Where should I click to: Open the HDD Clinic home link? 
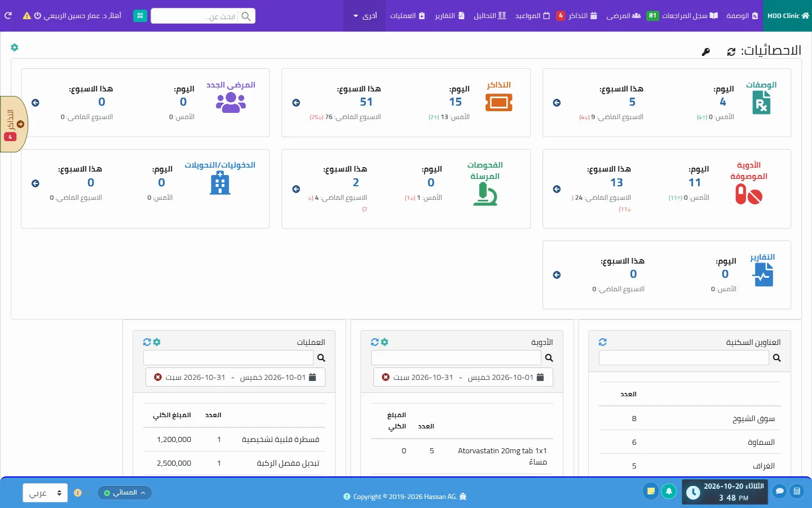click(x=788, y=16)
